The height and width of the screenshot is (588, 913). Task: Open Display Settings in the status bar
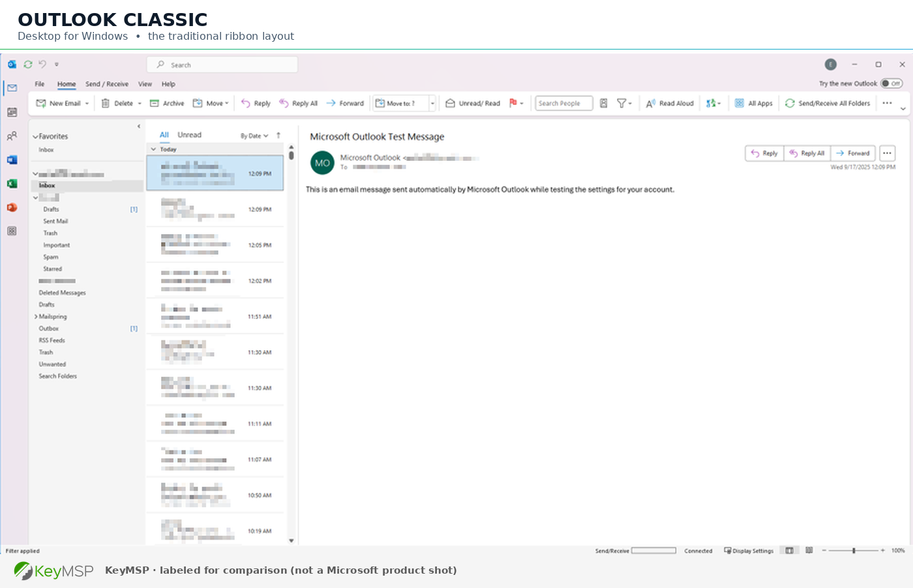749,551
